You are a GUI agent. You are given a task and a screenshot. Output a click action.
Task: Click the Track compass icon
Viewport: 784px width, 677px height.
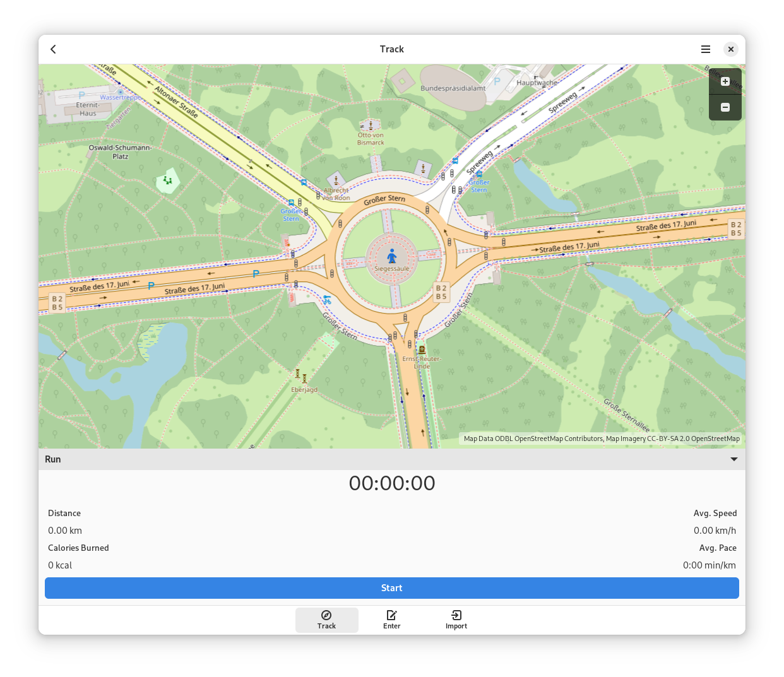(326, 615)
